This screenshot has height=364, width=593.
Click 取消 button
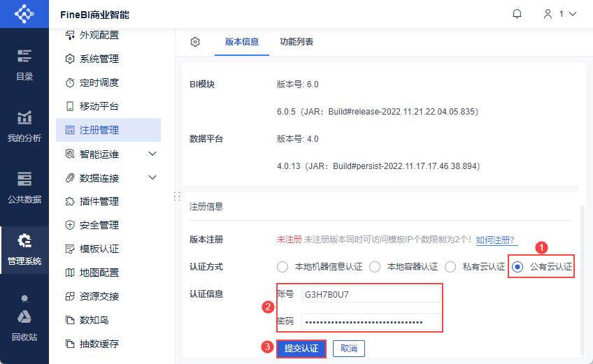click(x=349, y=349)
